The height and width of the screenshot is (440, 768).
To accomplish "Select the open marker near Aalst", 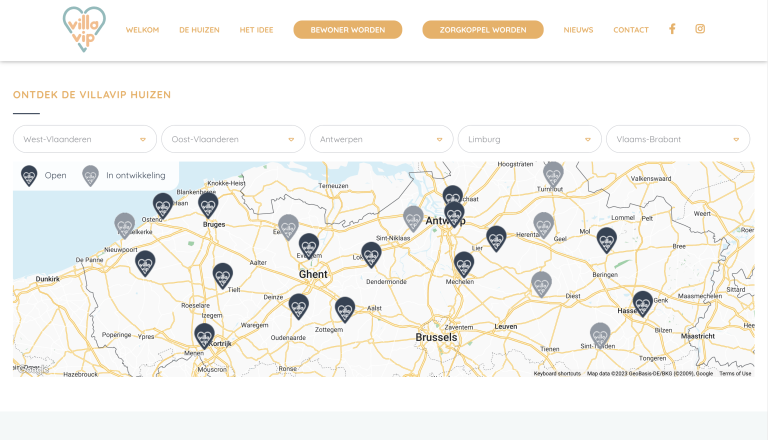I will click(344, 310).
